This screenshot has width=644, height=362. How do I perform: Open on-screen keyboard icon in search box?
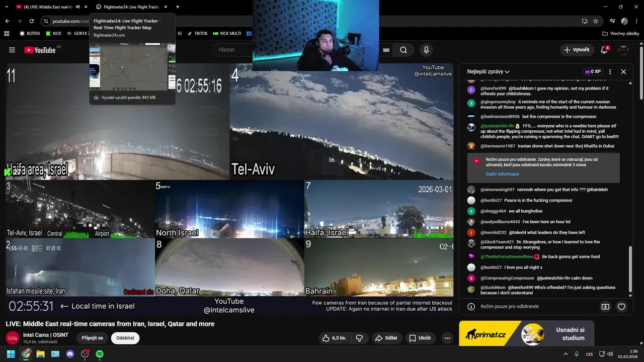pos(386,50)
